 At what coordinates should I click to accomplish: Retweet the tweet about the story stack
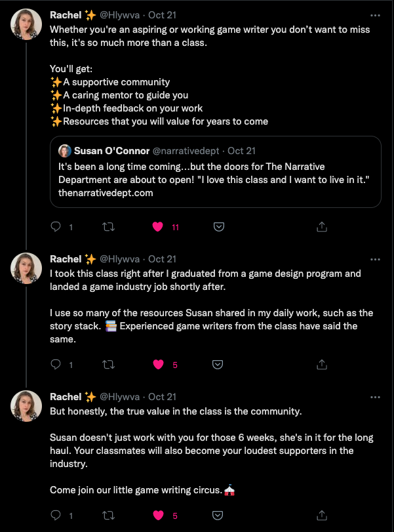109,364
